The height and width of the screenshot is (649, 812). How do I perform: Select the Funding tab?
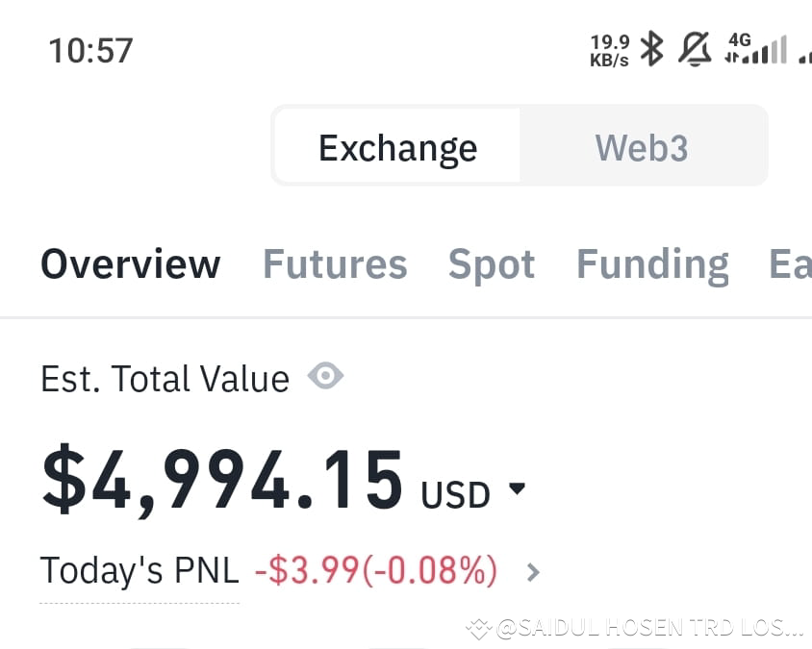[652, 265]
